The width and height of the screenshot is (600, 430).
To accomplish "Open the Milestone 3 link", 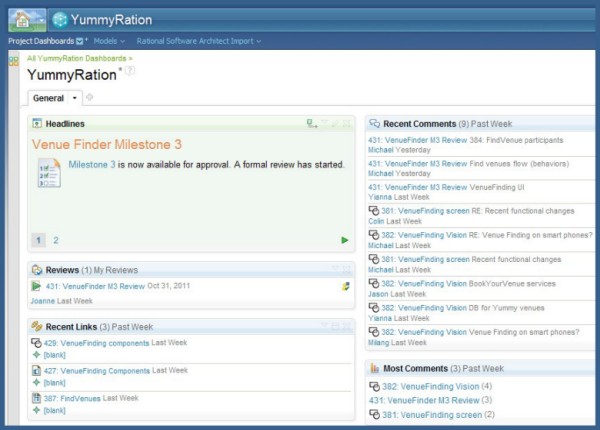I will [x=92, y=165].
